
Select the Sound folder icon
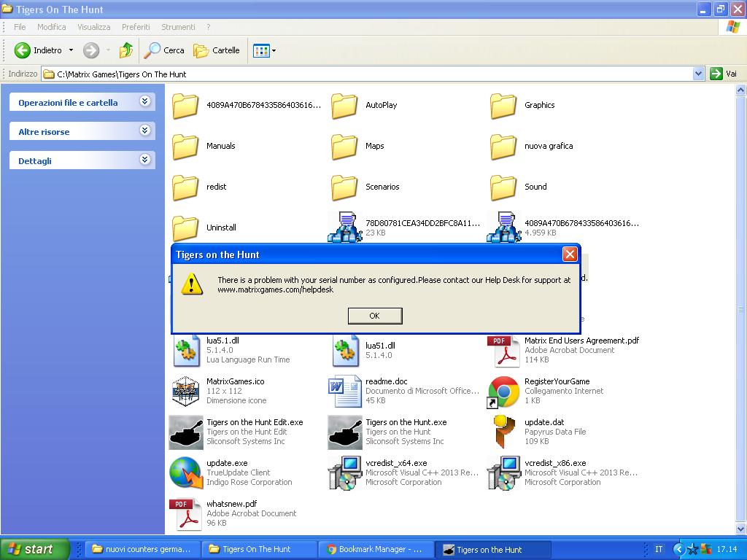(503, 187)
